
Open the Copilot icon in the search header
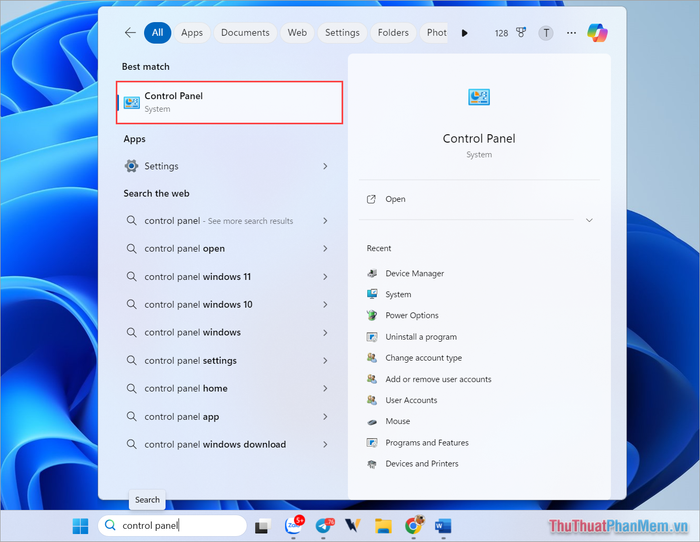(597, 33)
